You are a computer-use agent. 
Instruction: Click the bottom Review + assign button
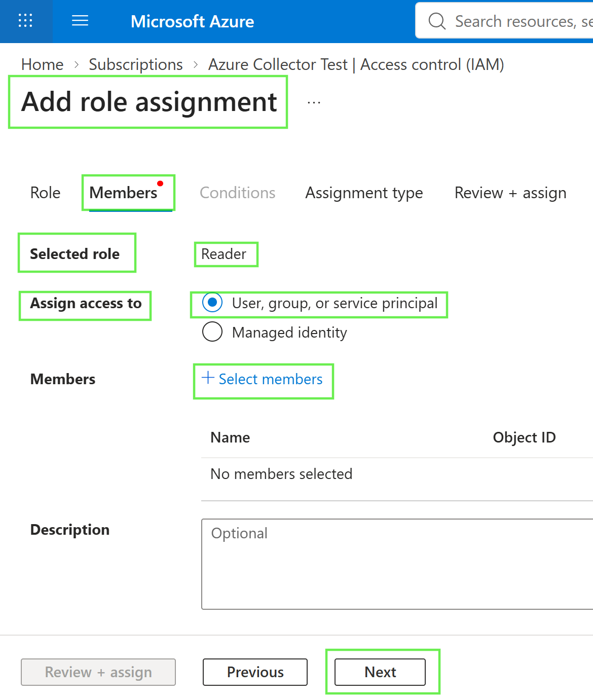(x=98, y=672)
